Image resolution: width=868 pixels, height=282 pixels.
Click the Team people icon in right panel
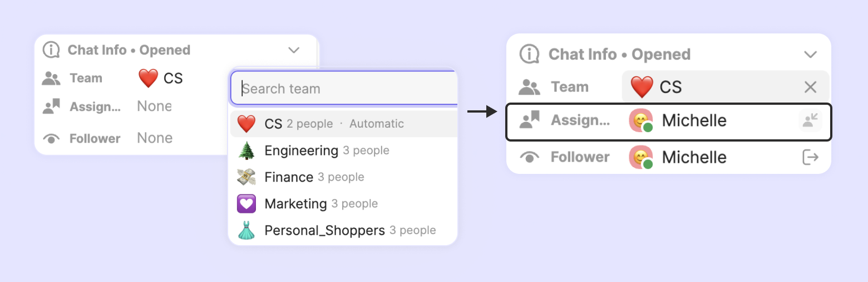(x=530, y=87)
